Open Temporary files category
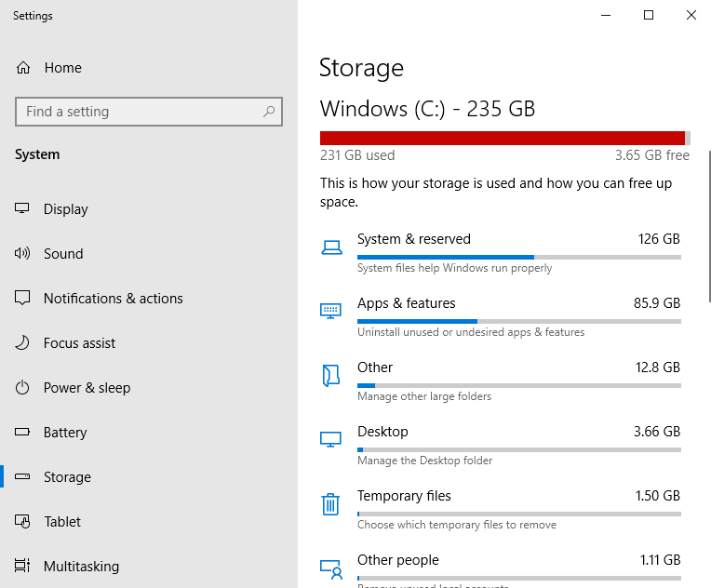 pos(501,509)
